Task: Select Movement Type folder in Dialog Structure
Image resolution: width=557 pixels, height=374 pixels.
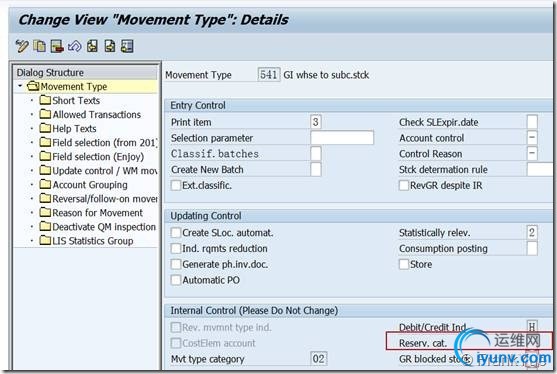Action: tap(67, 86)
